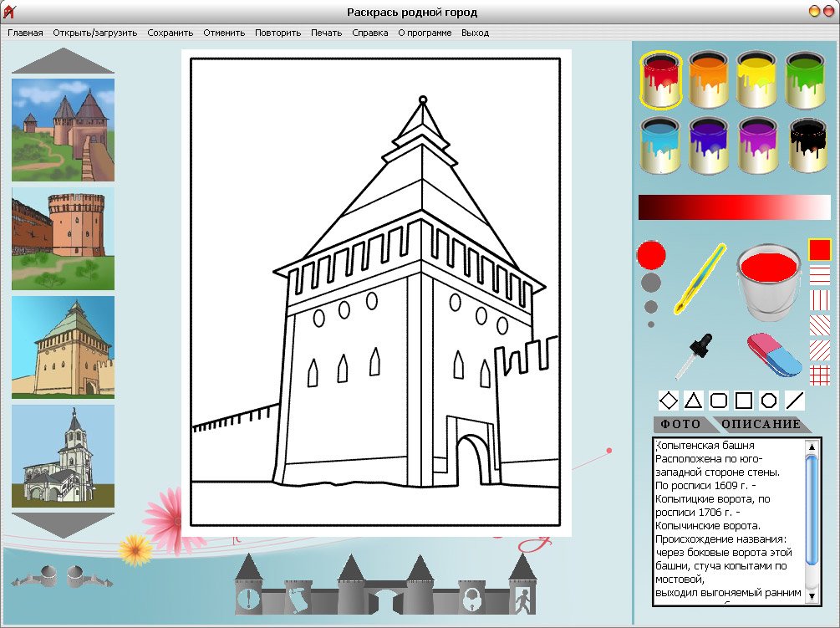Select the pink and blue eraser
The width and height of the screenshot is (840, 628).
(x=773, y=354)
